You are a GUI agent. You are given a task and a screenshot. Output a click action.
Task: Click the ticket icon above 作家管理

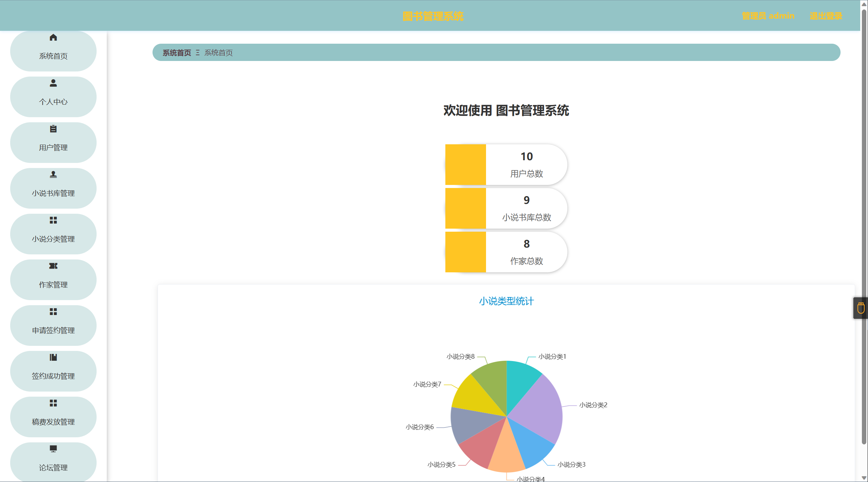tap(53, 266)
